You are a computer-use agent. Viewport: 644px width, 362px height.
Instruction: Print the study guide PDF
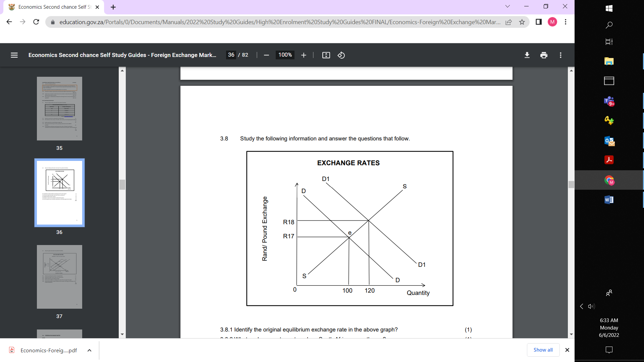[543, 55]
